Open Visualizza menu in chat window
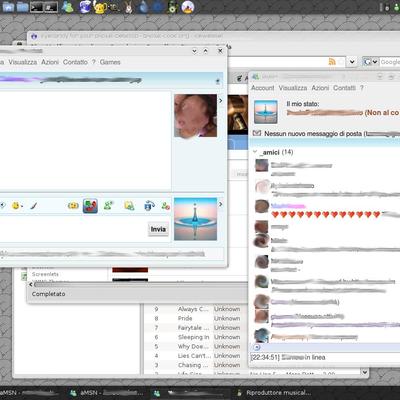400x400 pixels. tap(23, 62)
